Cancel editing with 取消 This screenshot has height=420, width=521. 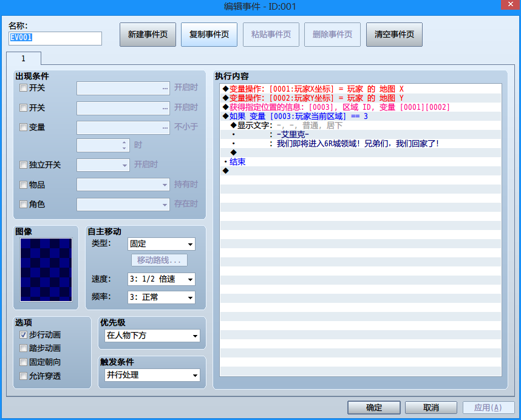click(431, 407)
